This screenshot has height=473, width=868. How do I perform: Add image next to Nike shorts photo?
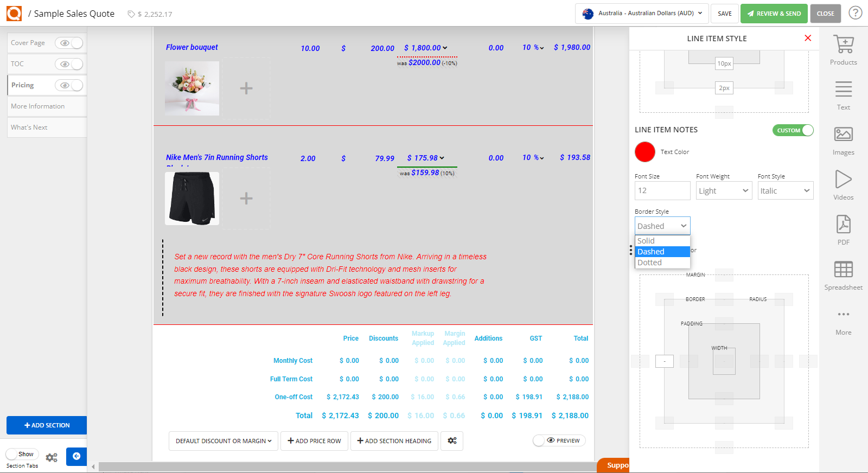click(x=246, y=199)
